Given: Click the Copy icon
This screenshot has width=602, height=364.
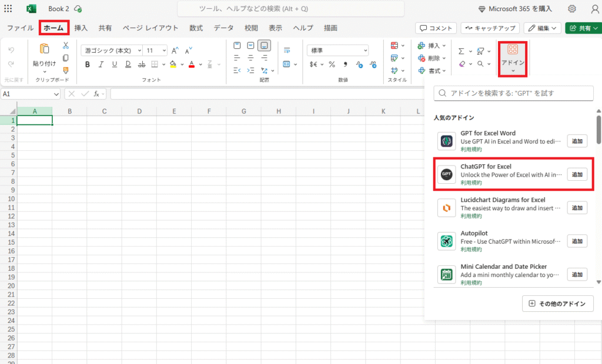Looking at the screenshot, I should click(66, 58).
